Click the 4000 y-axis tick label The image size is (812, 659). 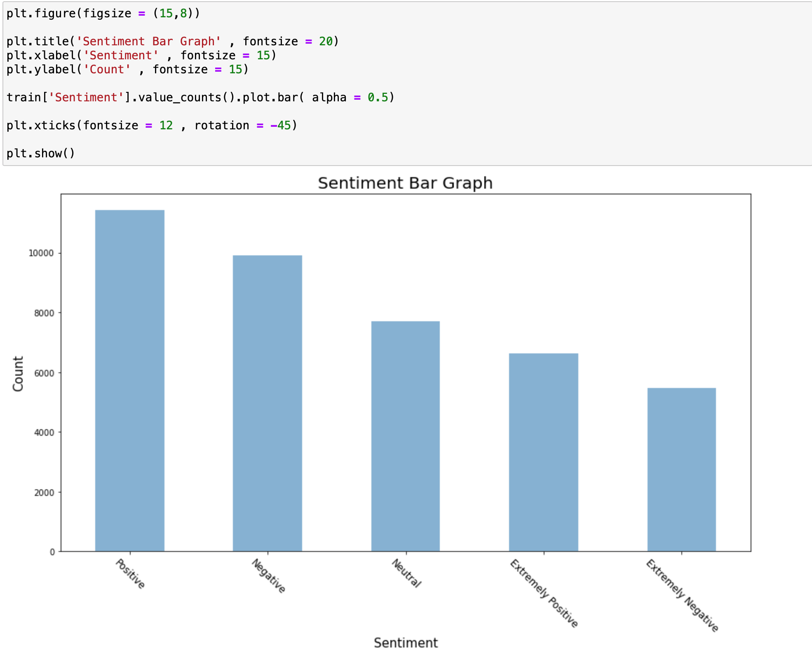click(x=44, y=432)
